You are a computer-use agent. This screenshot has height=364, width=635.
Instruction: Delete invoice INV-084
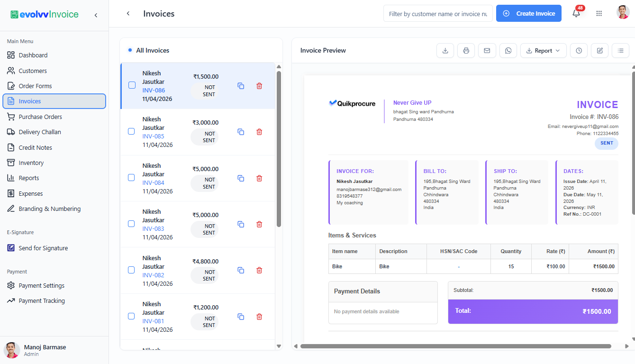click(x=259, y=178)
